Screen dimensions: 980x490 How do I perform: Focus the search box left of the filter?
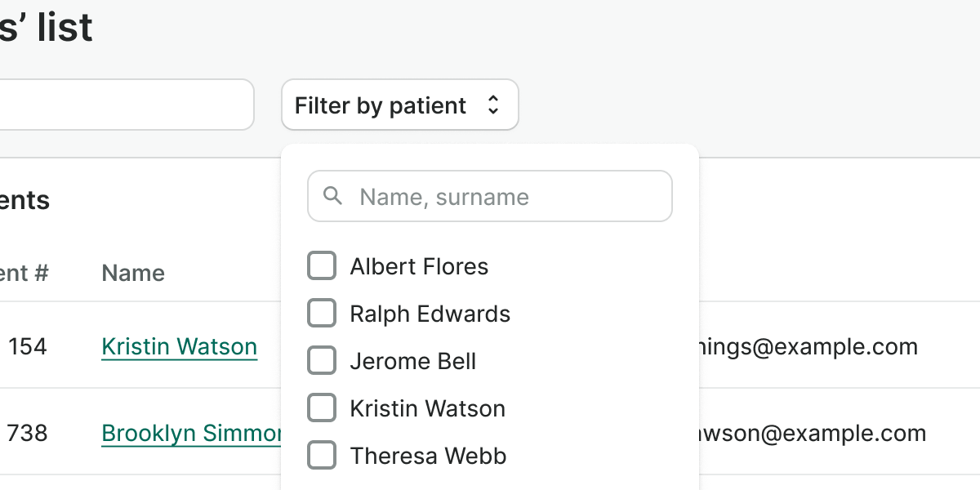click(x=122, y=105)
